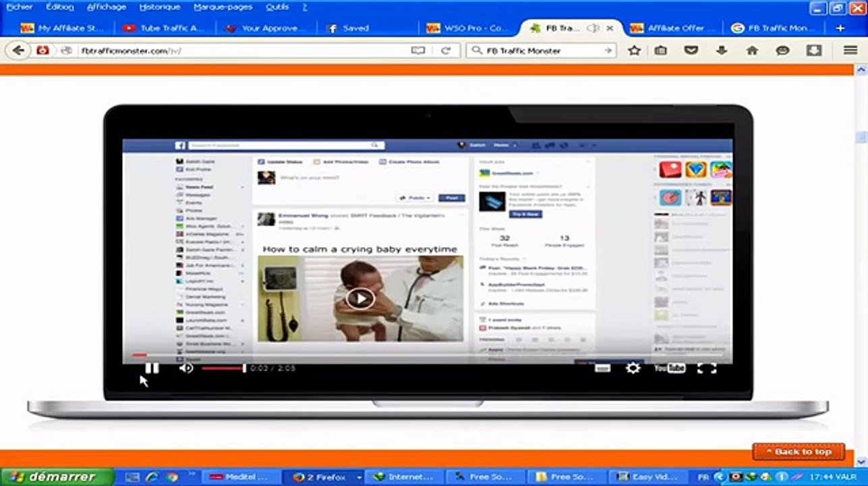Adjust the video volume slider

[223, 368]
